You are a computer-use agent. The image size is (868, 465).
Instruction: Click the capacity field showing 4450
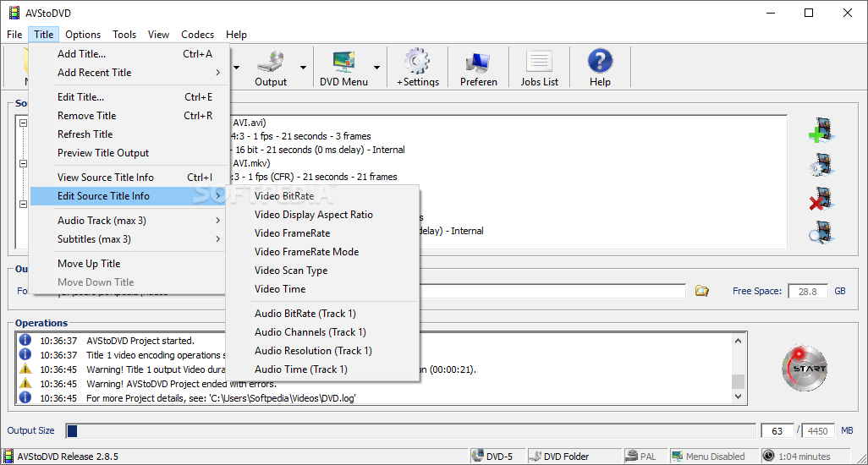817,430
